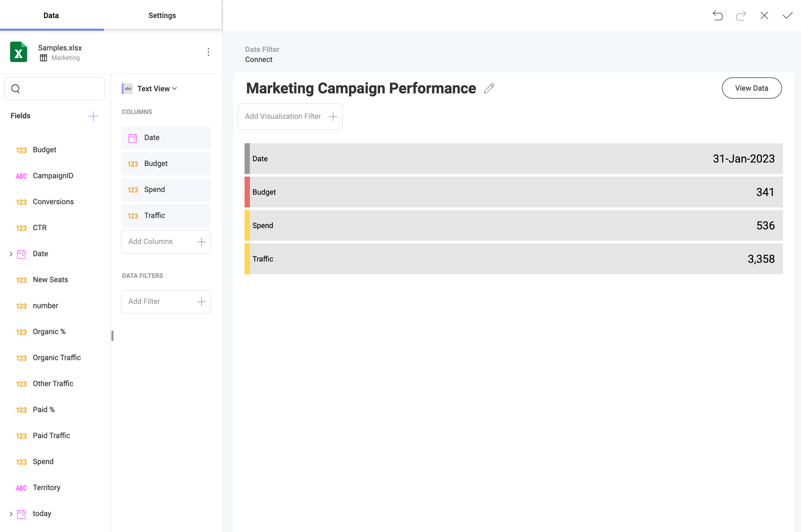The image size is (801, 532).
Task: Click the Budget row showing 341
Action: (x=513, y=192)
